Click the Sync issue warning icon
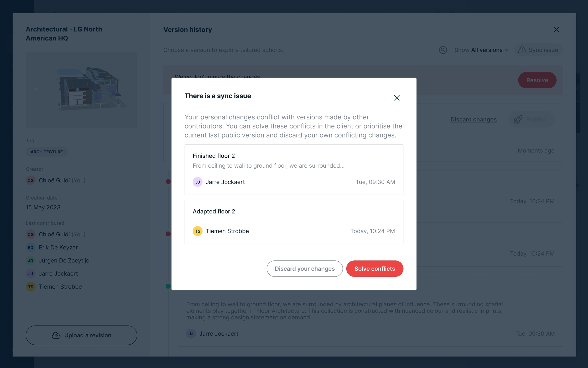The height and width of the screenshot is (368, 588). [522, 50]
